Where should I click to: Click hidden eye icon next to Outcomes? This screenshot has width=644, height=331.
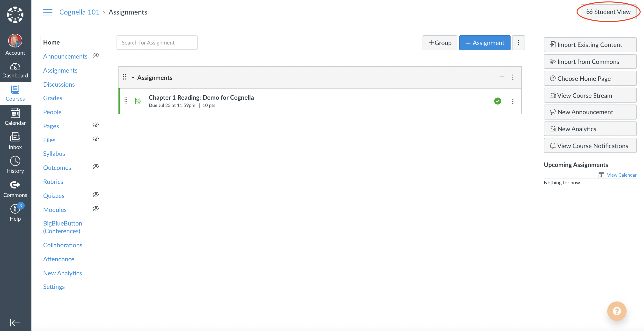[x=96, y=166]
